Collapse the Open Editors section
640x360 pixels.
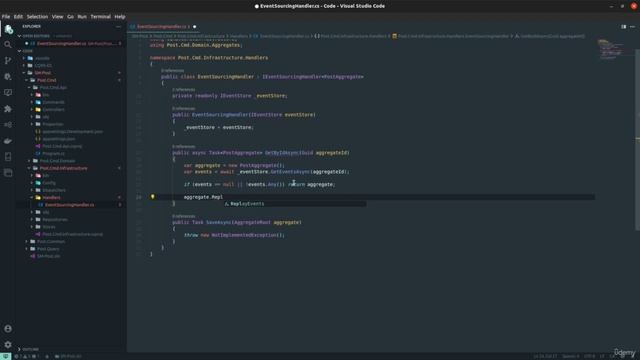[x=36, y=36]
